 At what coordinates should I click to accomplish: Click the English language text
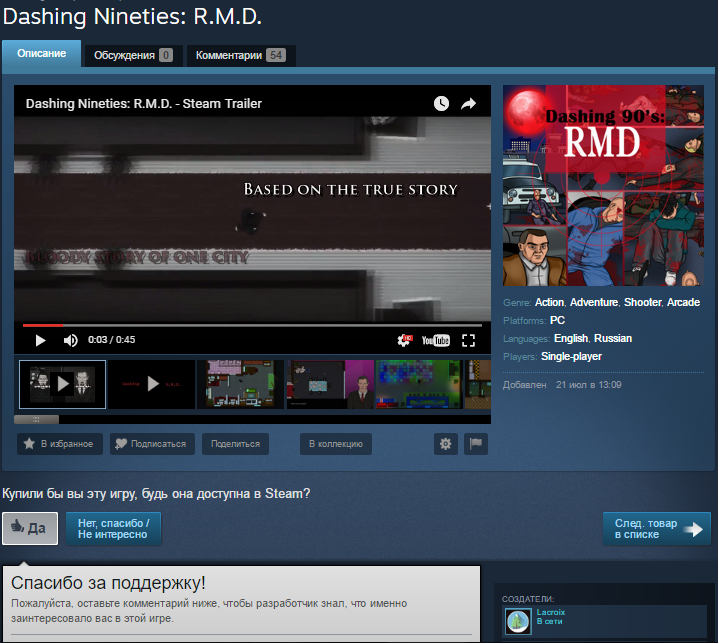(x=571, y=338)
